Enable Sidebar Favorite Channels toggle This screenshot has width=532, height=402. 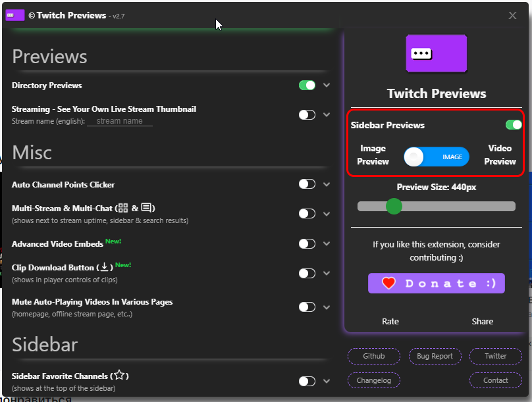[307, 382]
